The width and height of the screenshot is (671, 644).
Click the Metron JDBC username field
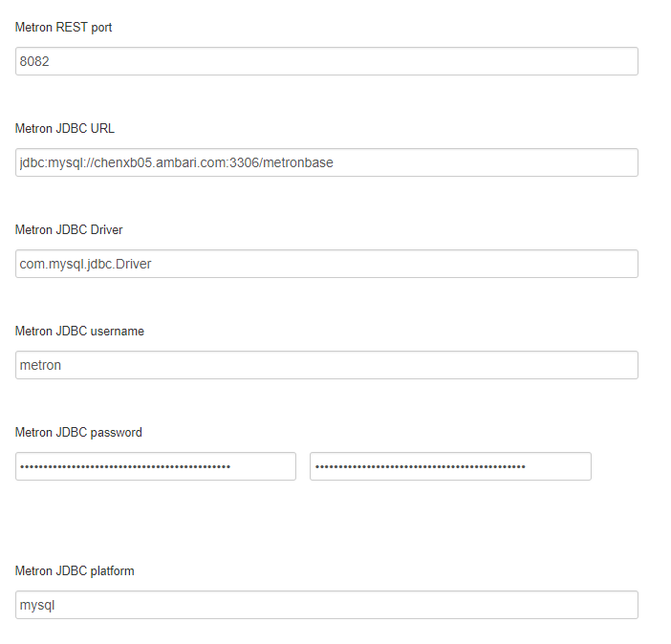tap(382, 365)
